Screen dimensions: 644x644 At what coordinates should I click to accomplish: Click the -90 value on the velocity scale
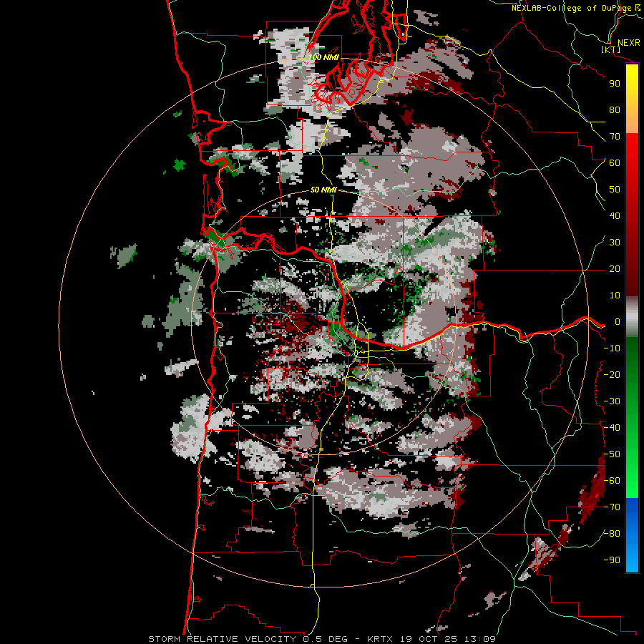(x=612, y=560)
